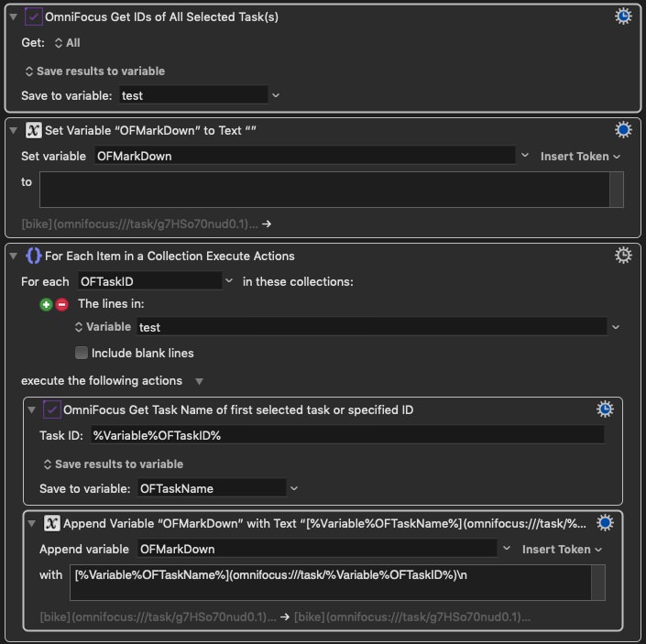
Task: Click 'in these collections:' label
Action: pyautogui.click(x=298, y=281)
